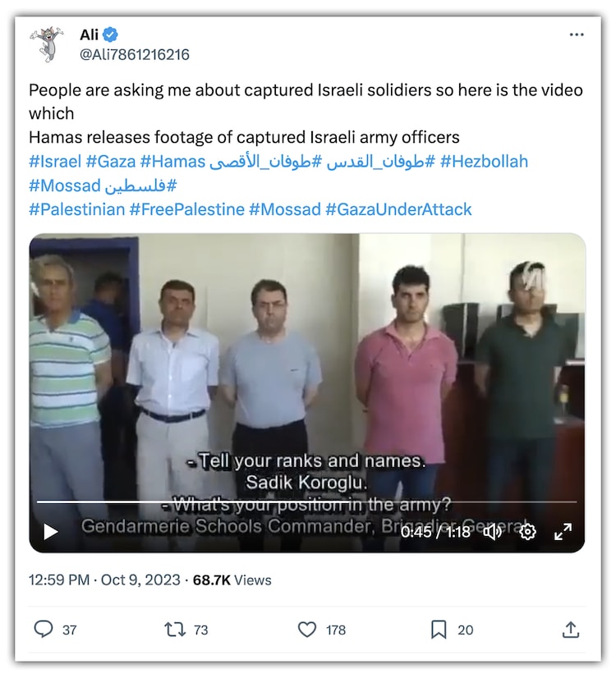
Task: Open the #Israel hashtag
Action: (55, 161)
